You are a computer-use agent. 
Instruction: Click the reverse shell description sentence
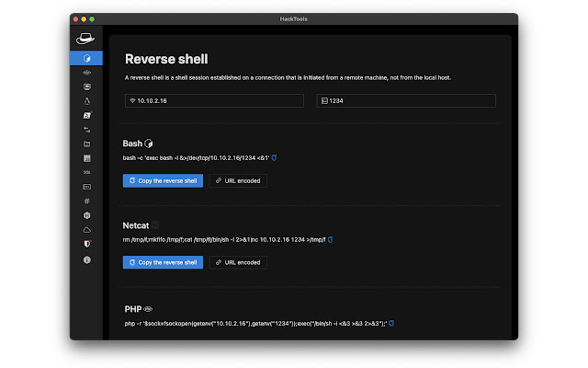288,77
